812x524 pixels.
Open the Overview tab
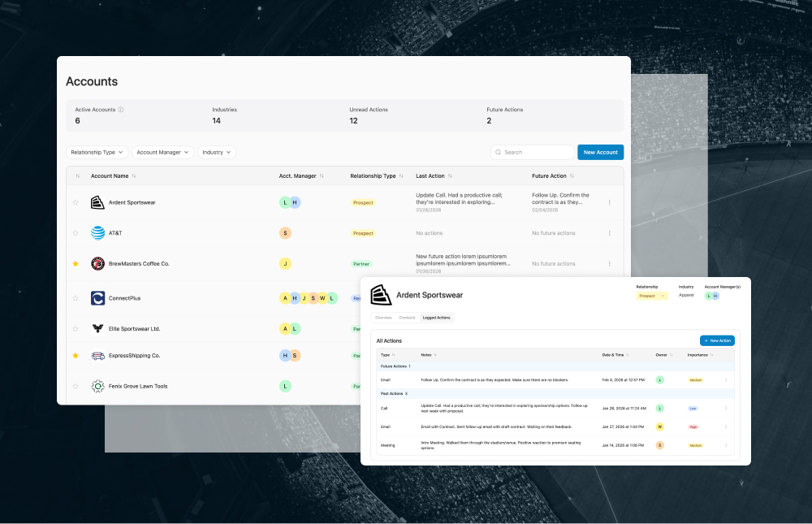click(x=382, y=318)
